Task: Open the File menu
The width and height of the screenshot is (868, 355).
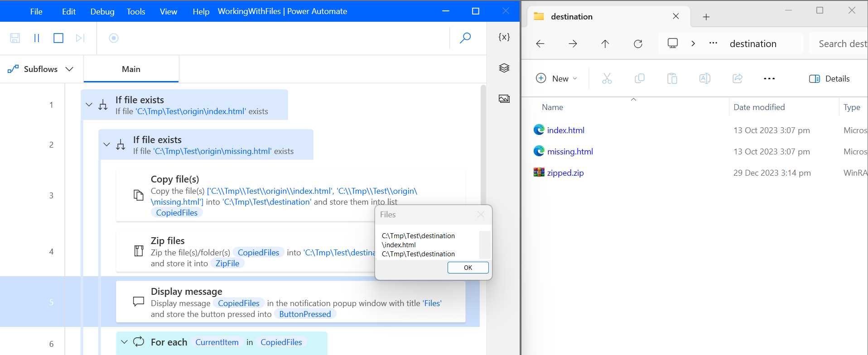Action: 36,11
